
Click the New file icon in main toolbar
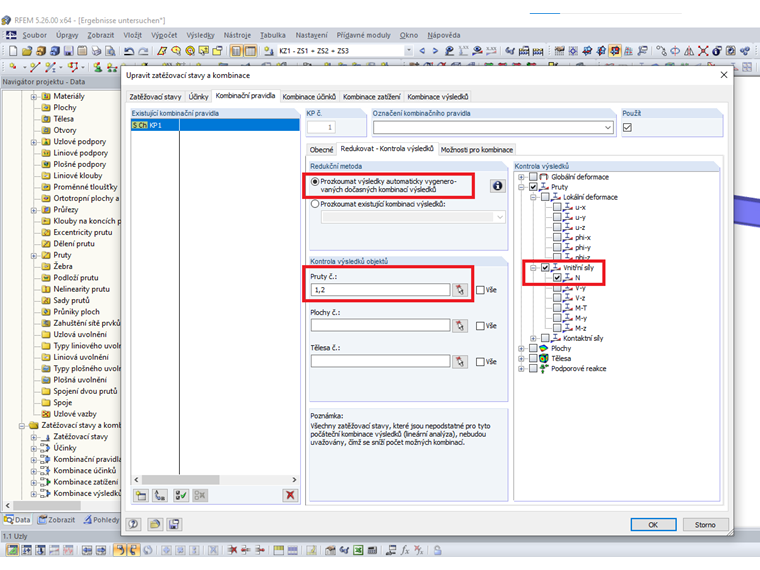pos(13,51)
